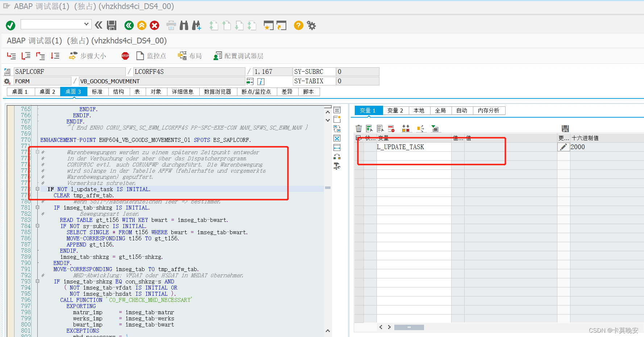Open the command field dropdown

(86, 24)
